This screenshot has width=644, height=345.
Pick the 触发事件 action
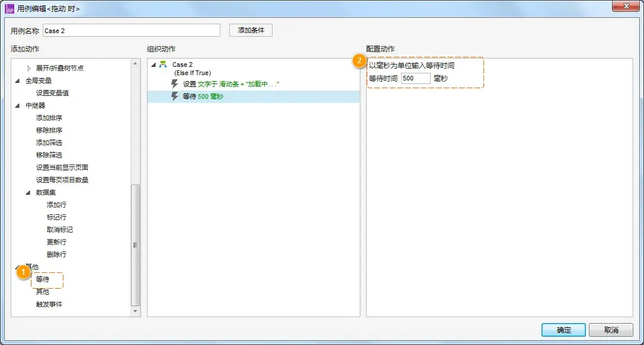49,304
